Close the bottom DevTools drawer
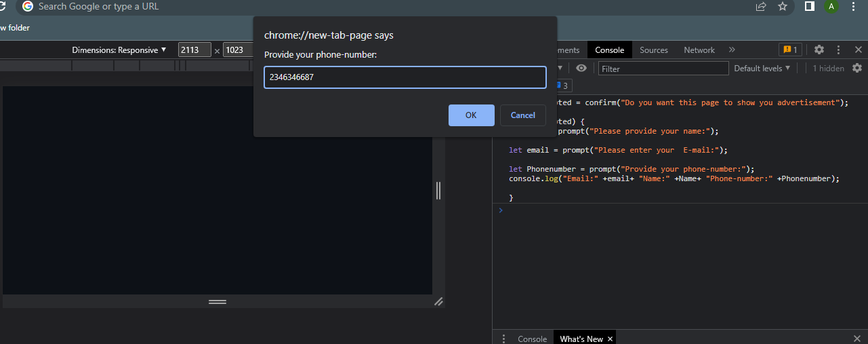This screenshot has height=344, width=868. click(x=857, y=338)
